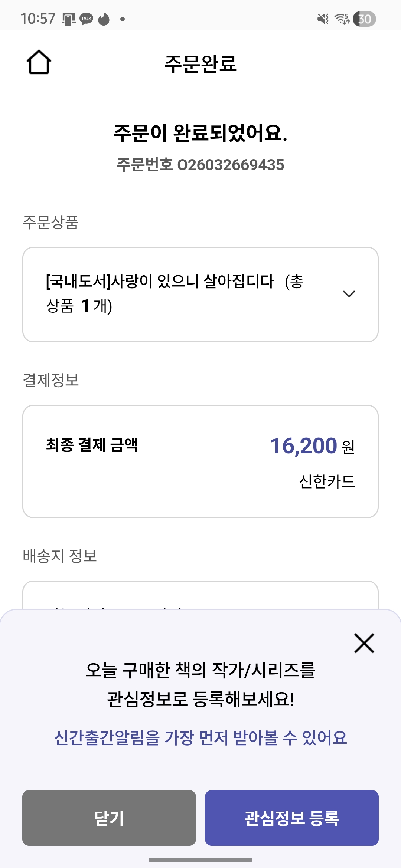401x868 pixels.
Task: Tap the Wi-Fi status icon
Action: coord(342,19)
